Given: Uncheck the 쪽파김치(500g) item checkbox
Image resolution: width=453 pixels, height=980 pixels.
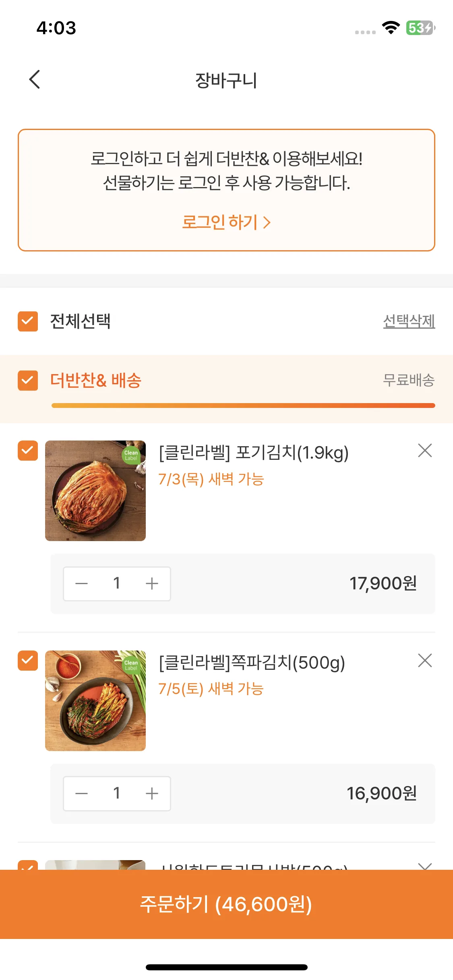Looking at the screenshot, I should pyautogui.click(x=28, y=661).
